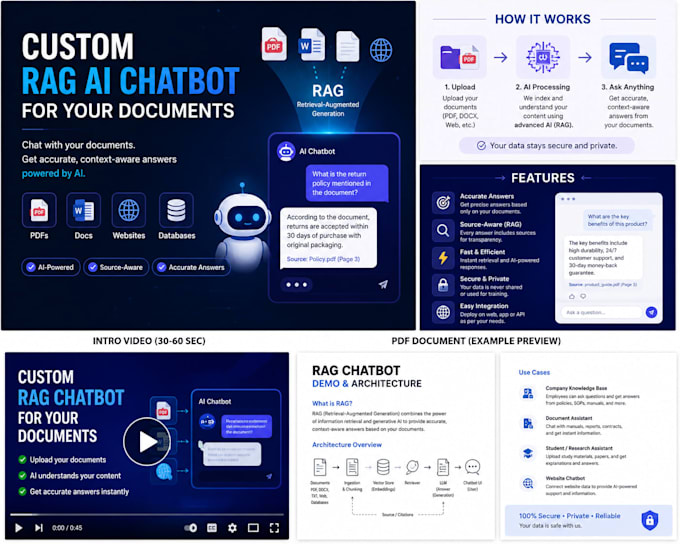Click the Secure & Private lock icon
The height and width of the screenshot is (544, 680).
coord(443,285)
